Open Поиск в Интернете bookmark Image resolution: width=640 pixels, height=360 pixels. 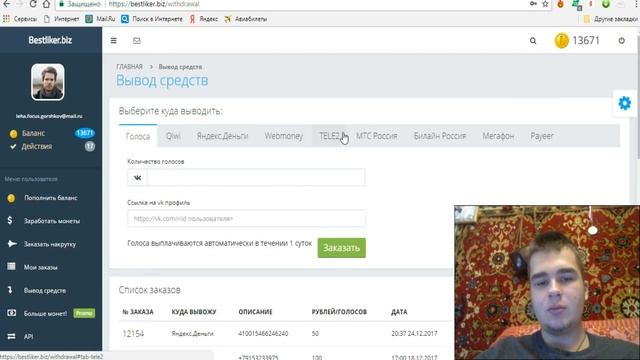152,19
